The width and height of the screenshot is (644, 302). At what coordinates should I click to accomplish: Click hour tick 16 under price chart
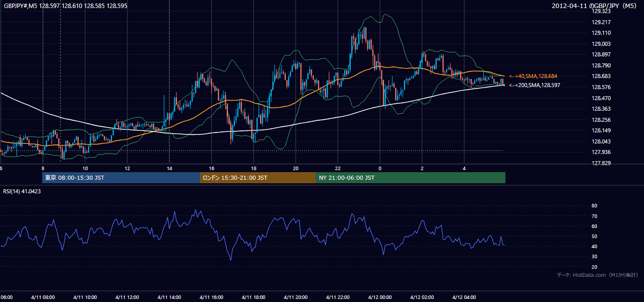[x=212, y=168]
